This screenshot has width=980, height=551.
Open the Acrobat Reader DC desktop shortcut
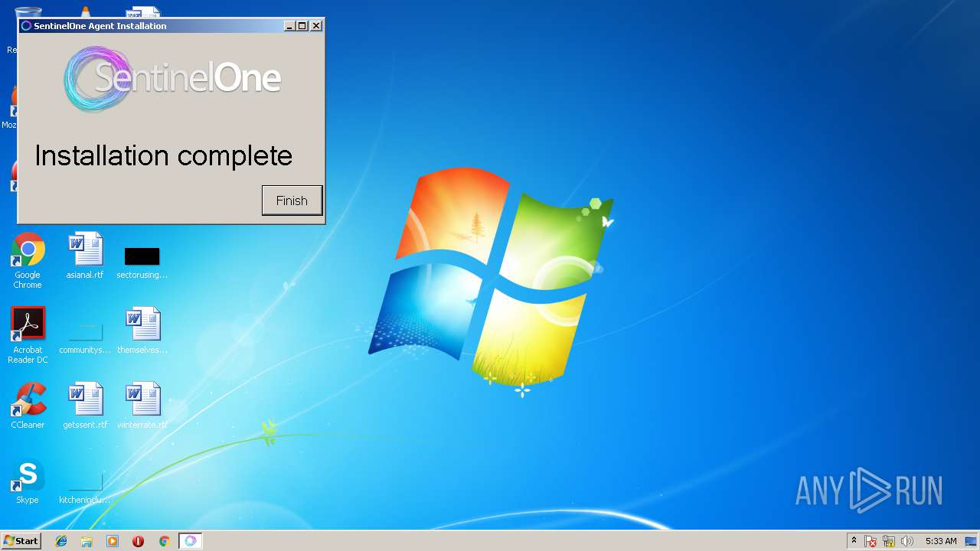[28, 335]
